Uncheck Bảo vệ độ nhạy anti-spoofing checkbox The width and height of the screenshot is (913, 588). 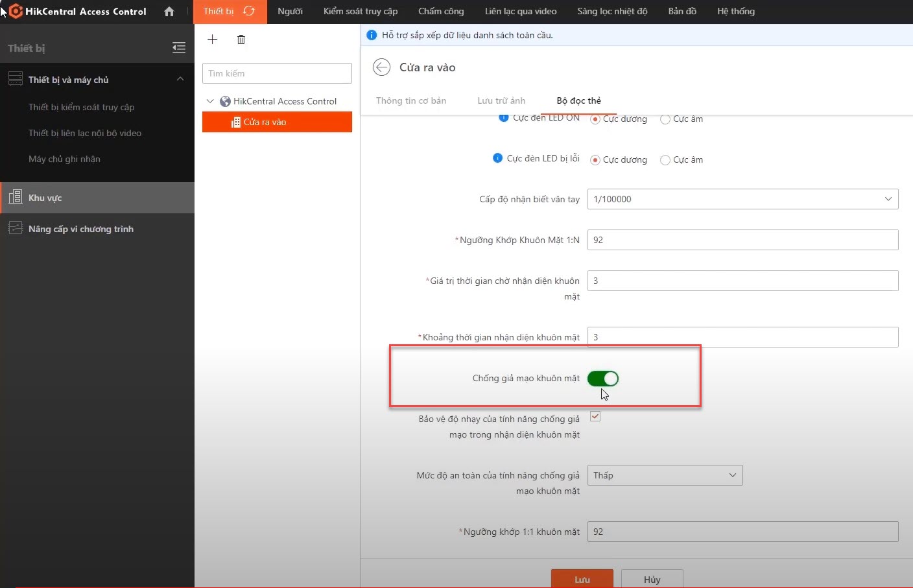pyautogui.click(x=595, y=416)
